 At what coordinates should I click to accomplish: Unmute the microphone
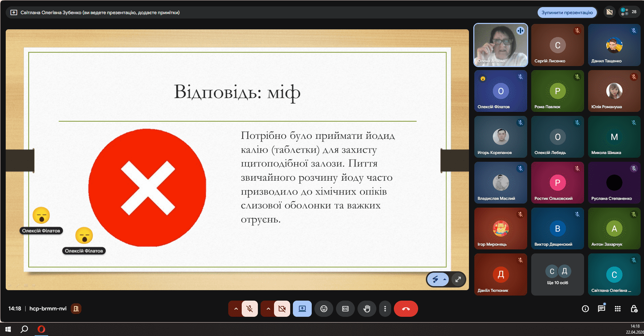coord(249,309)
